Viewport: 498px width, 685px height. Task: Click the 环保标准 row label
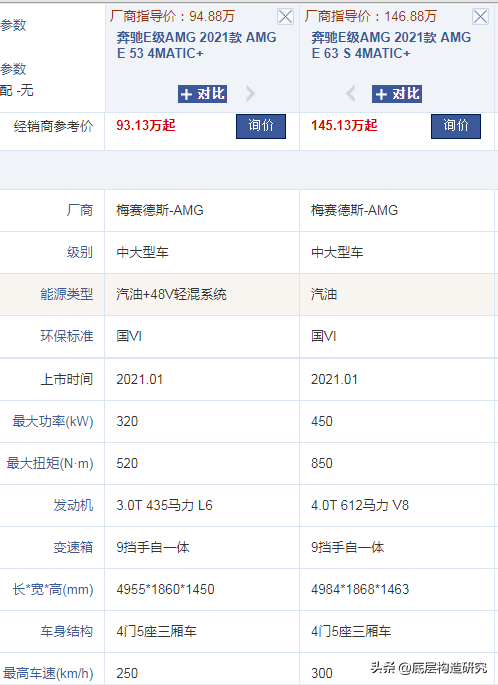point(67,336)
